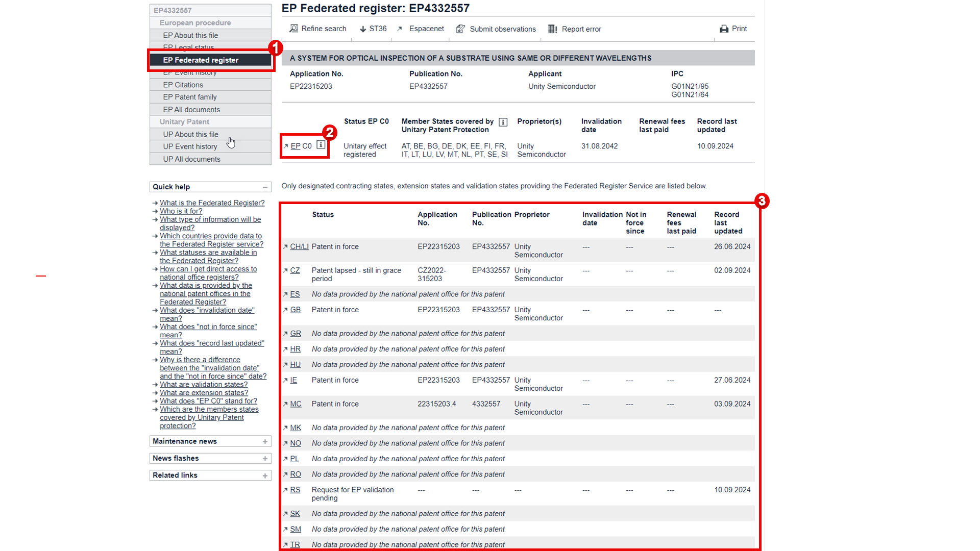The image size is (980, 551).
Task: Click the Submit observations pencil icon
Action: click(x=460, y=29)
